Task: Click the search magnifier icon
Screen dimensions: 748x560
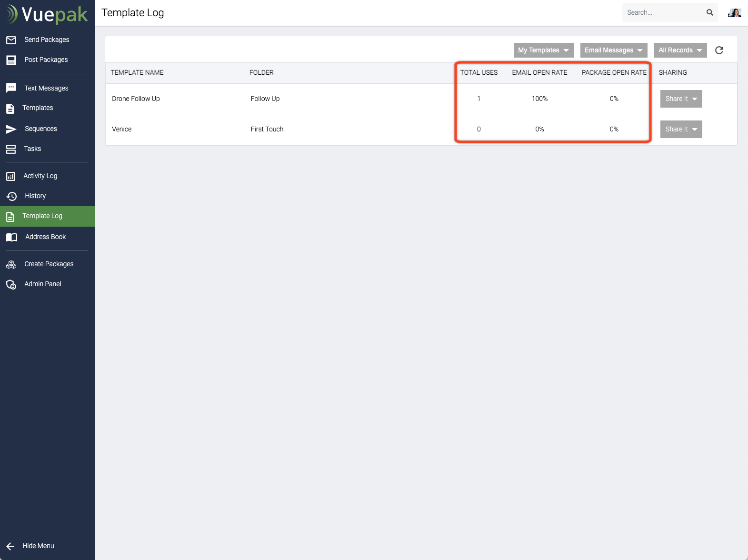Action: pyautogui.click(x=709, y=12)
